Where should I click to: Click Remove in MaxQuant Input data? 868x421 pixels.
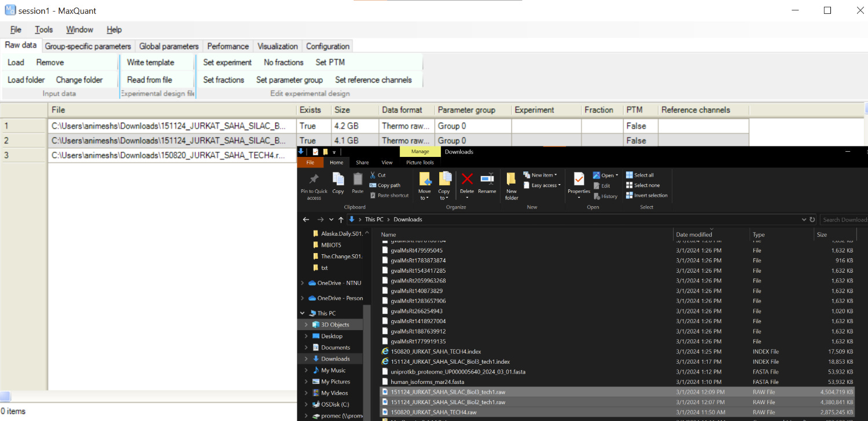click(50, 63)
